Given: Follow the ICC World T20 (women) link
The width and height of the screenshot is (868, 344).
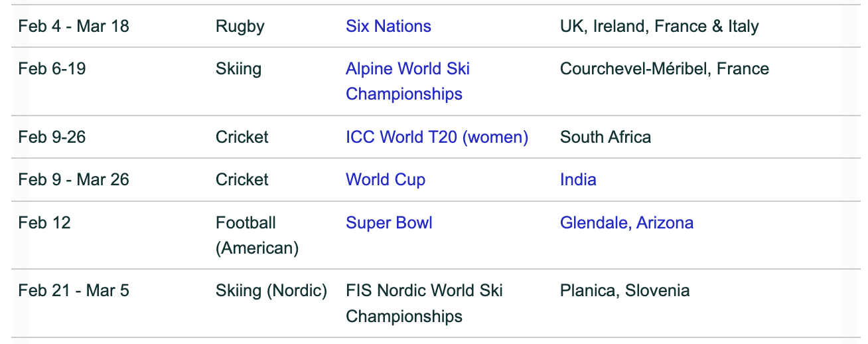Looking at the screenshot, I should tap(437, 137).
